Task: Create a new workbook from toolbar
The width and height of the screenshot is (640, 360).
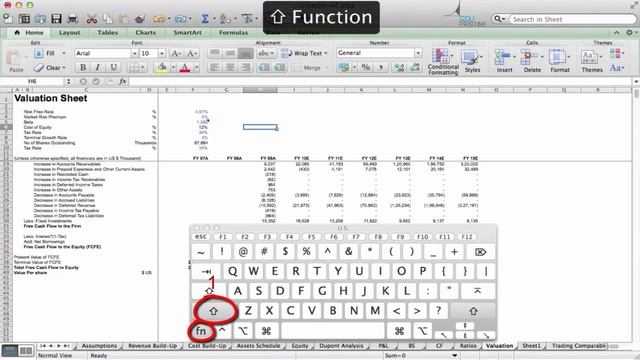Action: coord(8,18)
